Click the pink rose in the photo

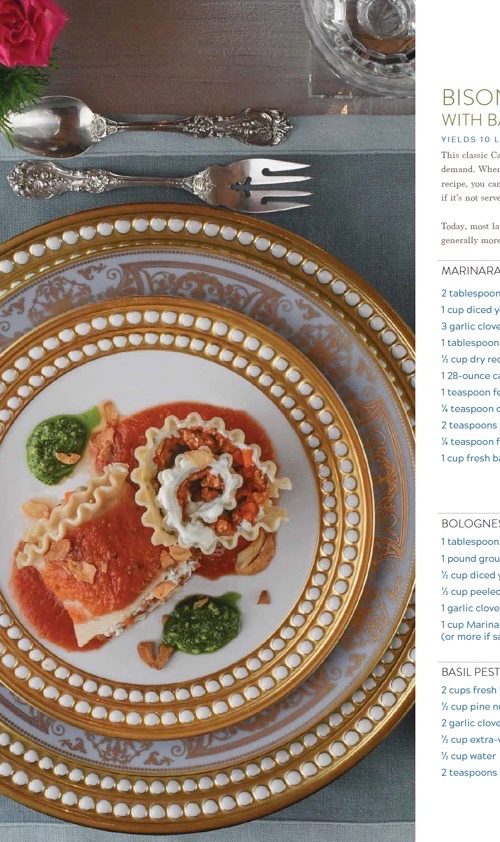31,31
